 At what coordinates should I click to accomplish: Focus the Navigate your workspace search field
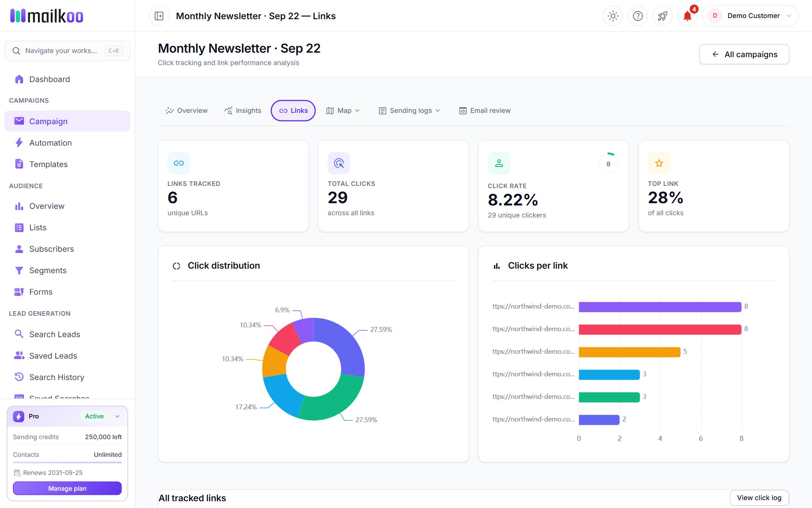[67, 51]
